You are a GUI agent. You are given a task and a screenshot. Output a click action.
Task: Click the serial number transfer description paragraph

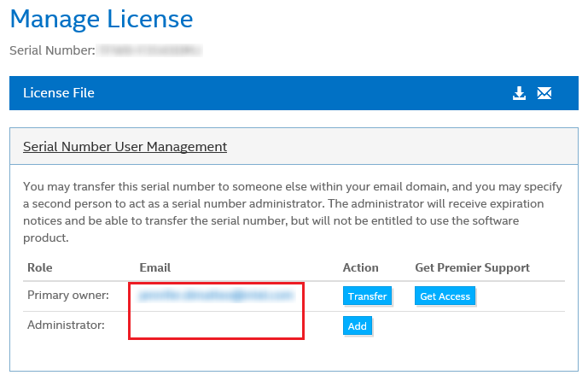click(286, 212)
